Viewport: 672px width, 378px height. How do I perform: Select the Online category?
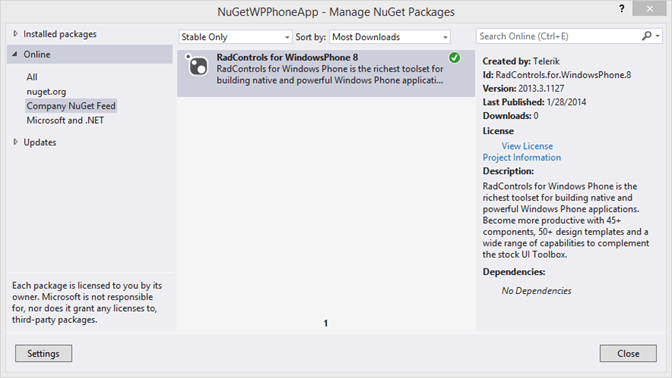coord(90,54)
